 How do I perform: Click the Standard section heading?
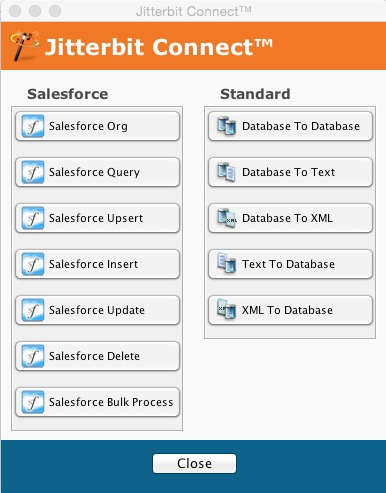[255, 94]
